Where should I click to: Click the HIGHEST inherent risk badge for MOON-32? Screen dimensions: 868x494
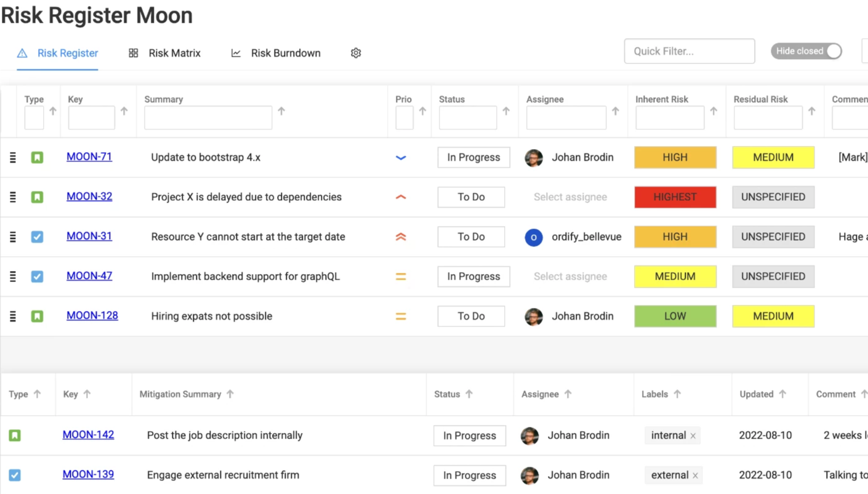675,197
